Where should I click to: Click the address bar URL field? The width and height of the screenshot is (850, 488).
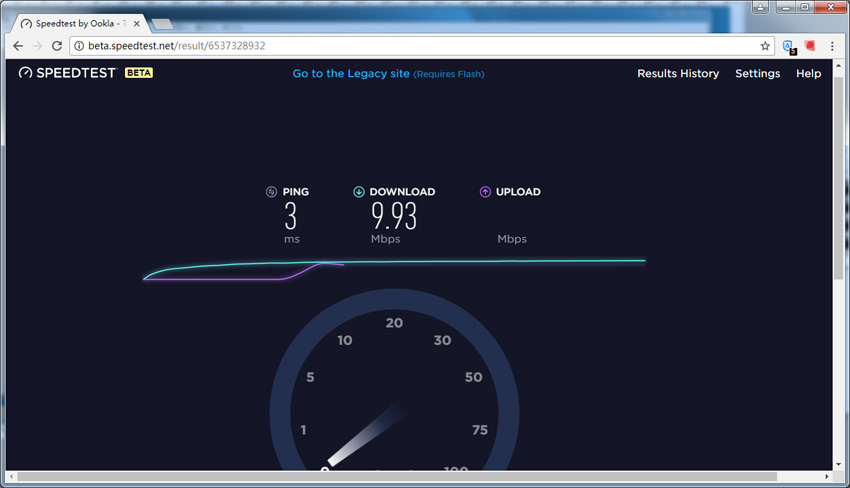pyautogui.click(x=400, y=46)
